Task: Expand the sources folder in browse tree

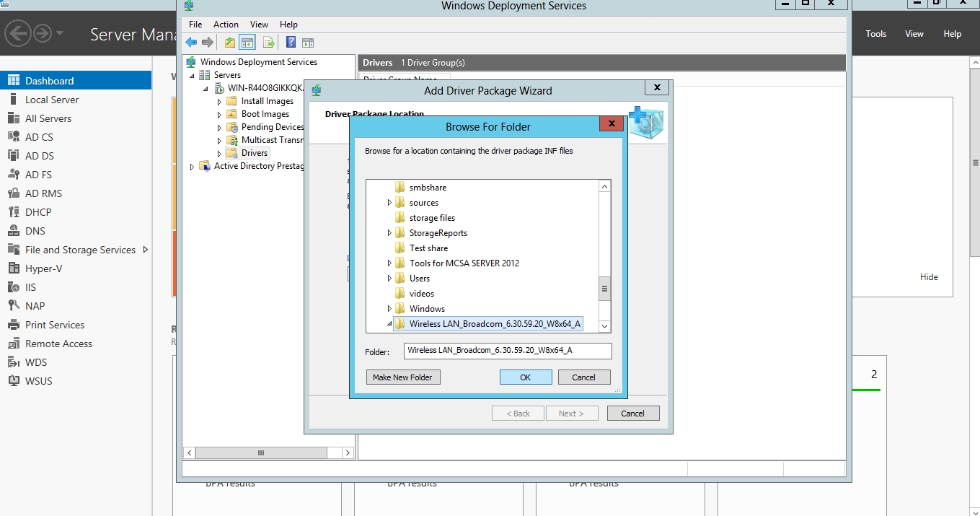Action: tap(390, 203)
